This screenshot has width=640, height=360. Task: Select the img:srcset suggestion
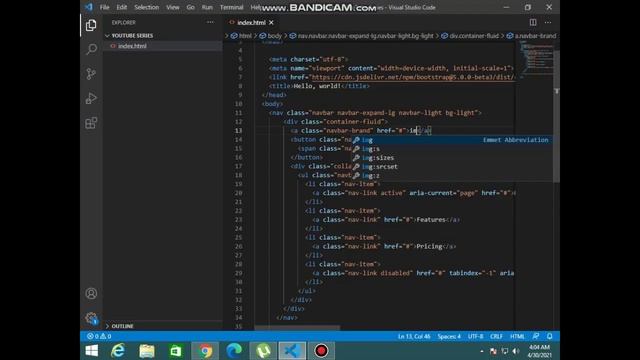tap(451, 167)
